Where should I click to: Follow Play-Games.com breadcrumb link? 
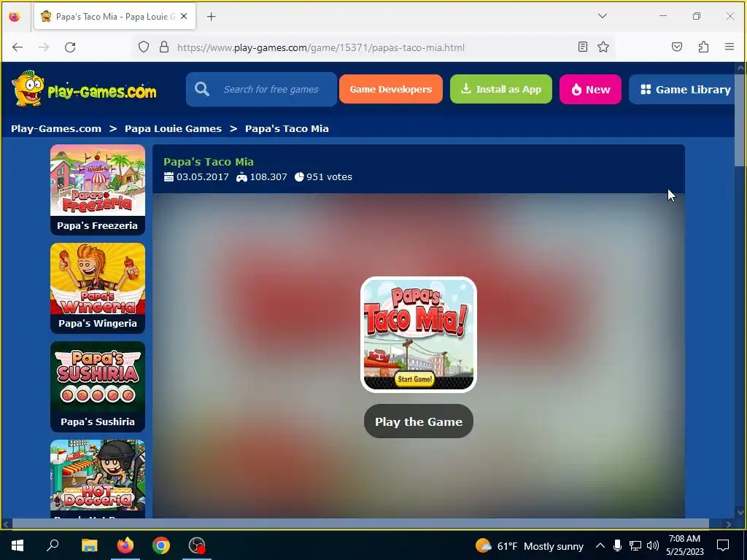click(x=56, y=128)
